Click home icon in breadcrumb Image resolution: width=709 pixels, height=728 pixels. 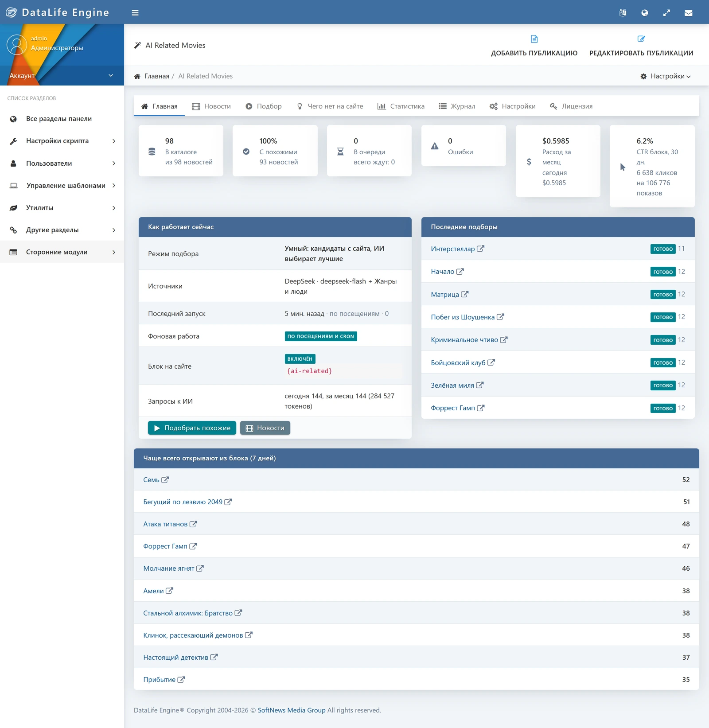(137, 76)
